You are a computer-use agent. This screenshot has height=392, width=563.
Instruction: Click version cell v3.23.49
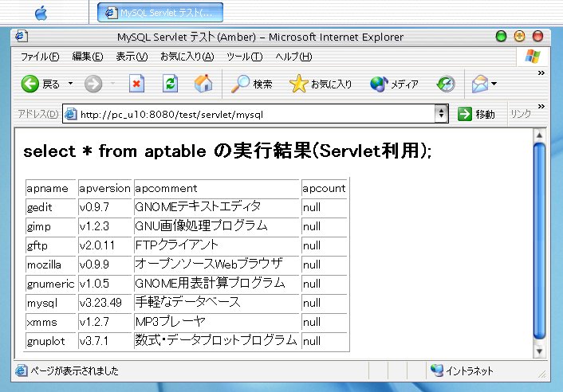(x=104, y=303)
